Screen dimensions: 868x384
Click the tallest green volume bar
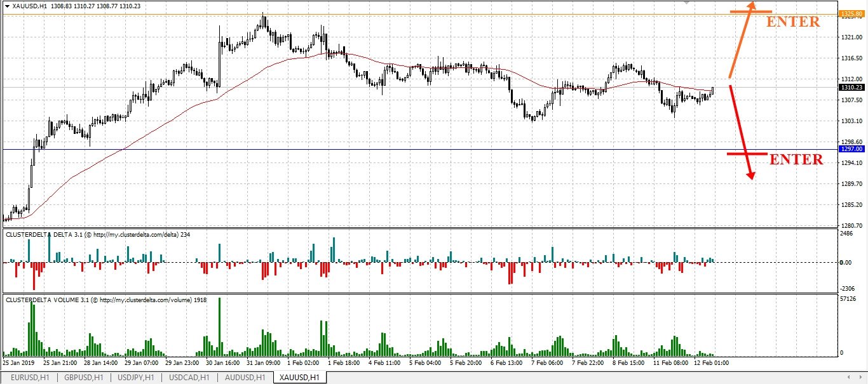pyautogui.click(x=219, y=326)
